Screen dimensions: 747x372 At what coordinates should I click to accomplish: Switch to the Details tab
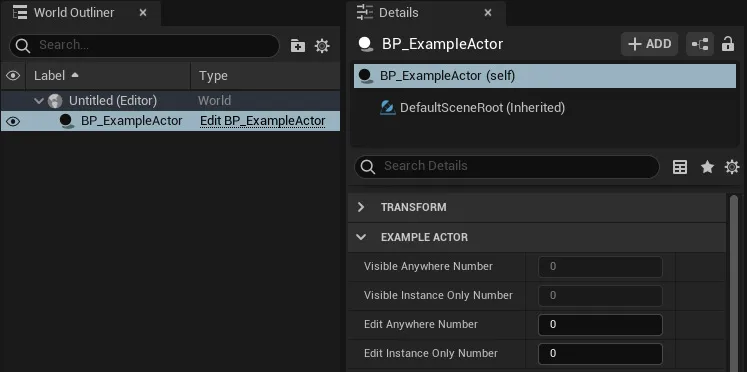(425, 13)
